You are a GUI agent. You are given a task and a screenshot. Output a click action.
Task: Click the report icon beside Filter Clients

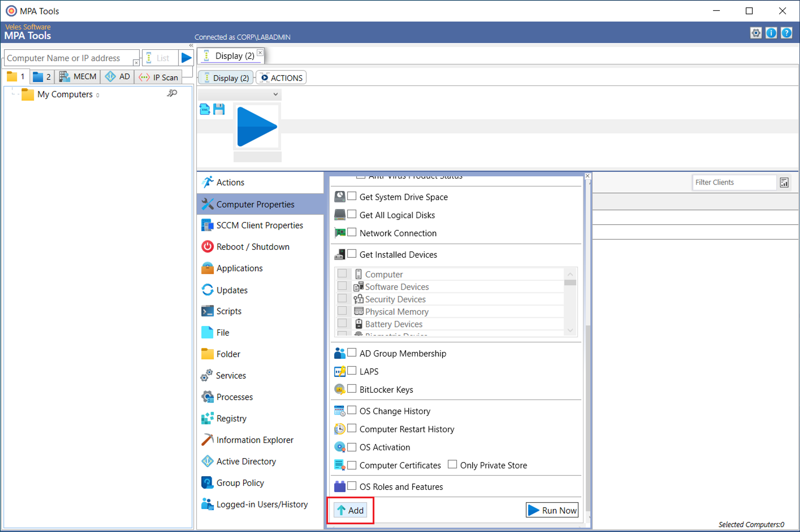coord(784,183)
